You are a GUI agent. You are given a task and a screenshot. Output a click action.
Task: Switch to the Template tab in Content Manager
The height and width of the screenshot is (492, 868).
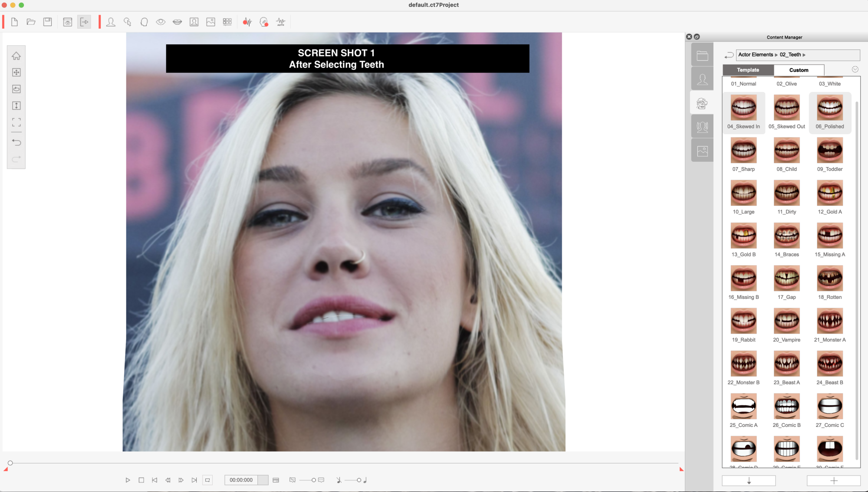(x=748, y=70)
